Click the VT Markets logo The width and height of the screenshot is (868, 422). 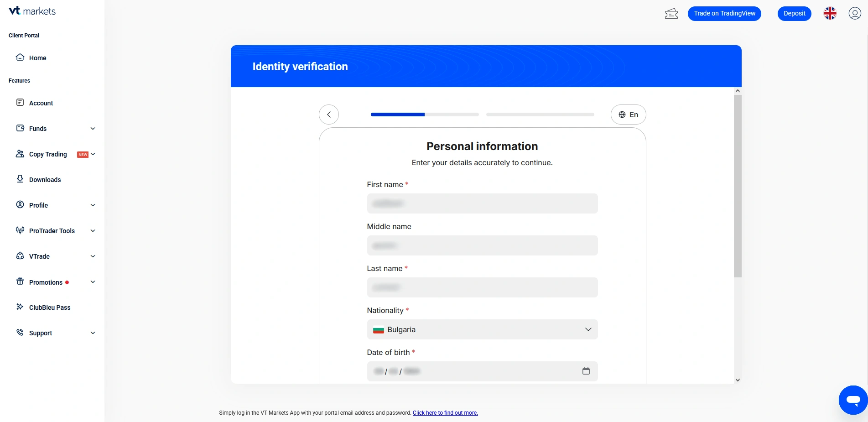[x=32, y=11]
